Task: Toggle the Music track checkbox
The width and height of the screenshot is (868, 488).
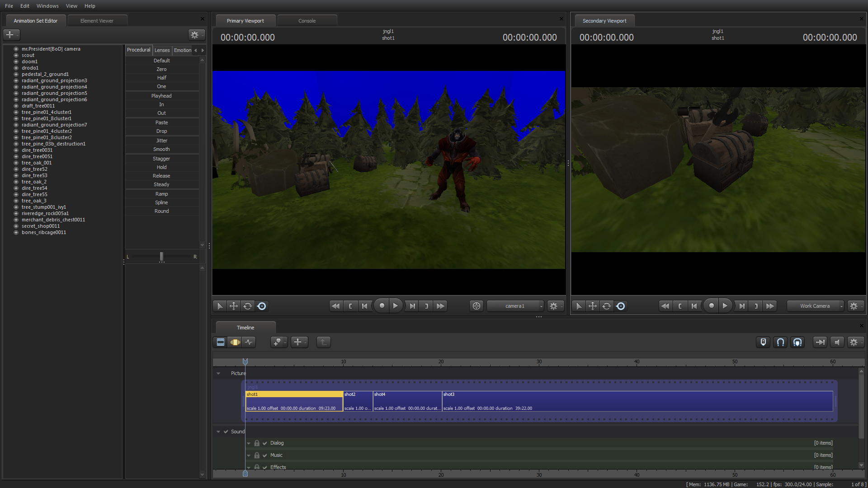Action: click(x=265, y=455)
